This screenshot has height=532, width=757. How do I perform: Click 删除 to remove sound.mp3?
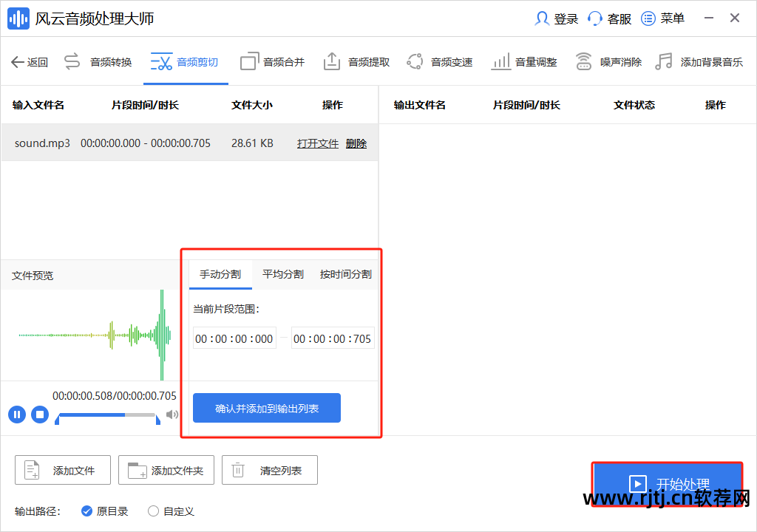(356, 143)
